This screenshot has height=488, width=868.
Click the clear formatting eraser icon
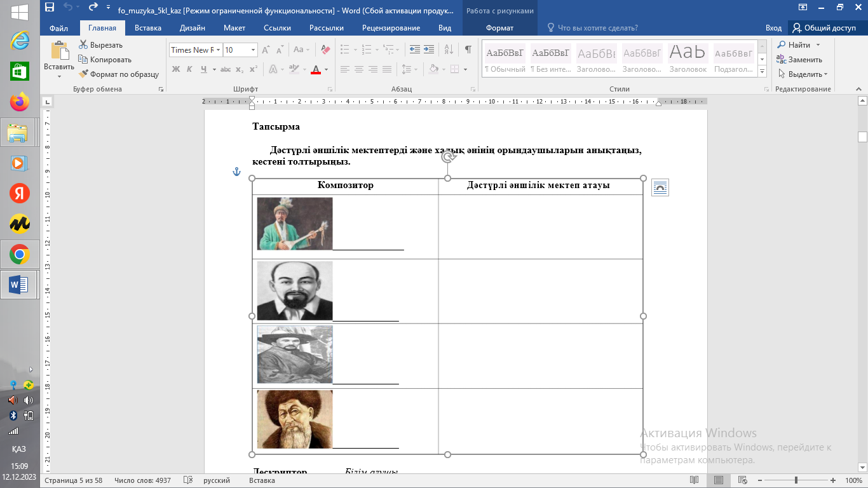[325, 50]
